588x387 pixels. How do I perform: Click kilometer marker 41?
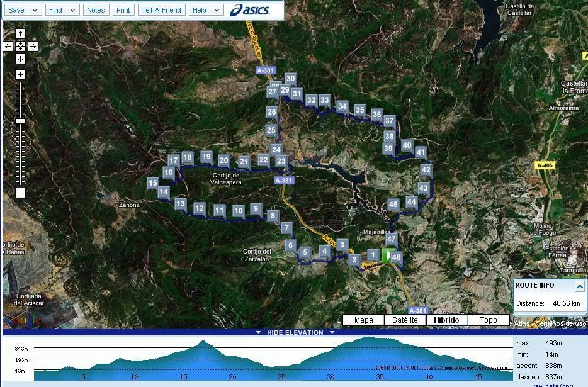(x=421, y=153)
